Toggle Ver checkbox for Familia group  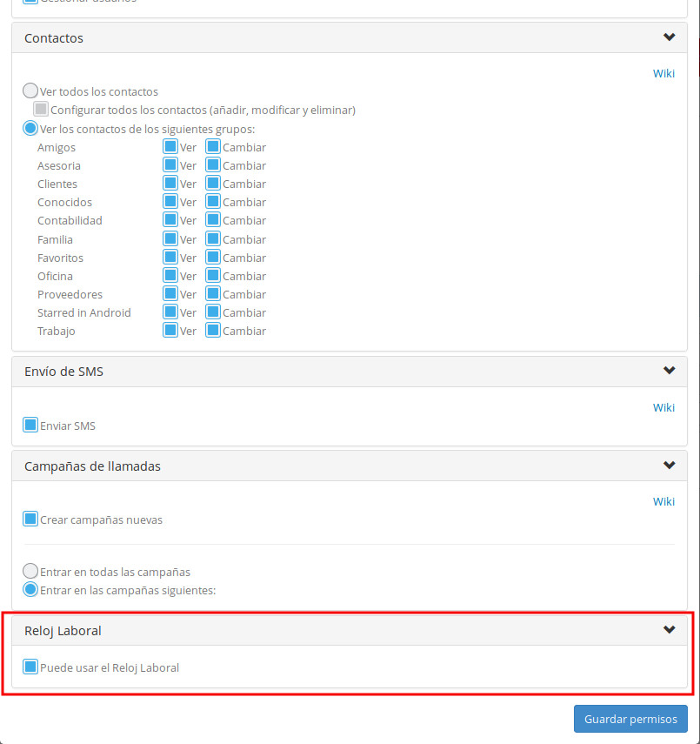pos(170,239)
